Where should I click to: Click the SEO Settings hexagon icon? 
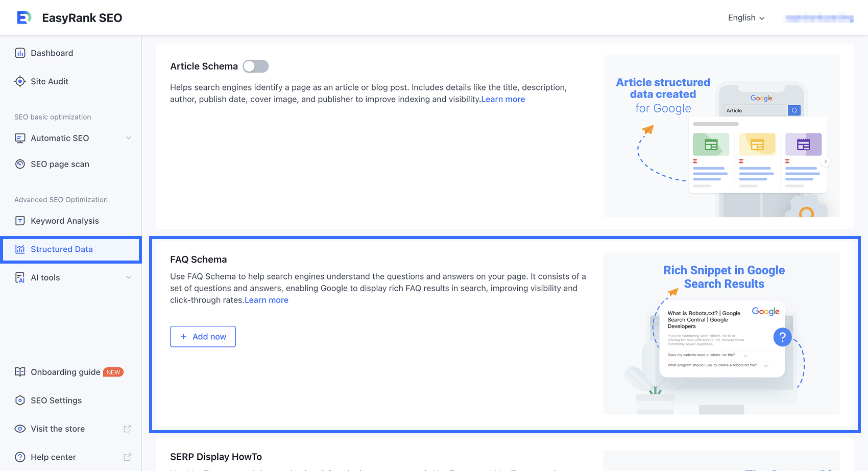pos(20,401)
